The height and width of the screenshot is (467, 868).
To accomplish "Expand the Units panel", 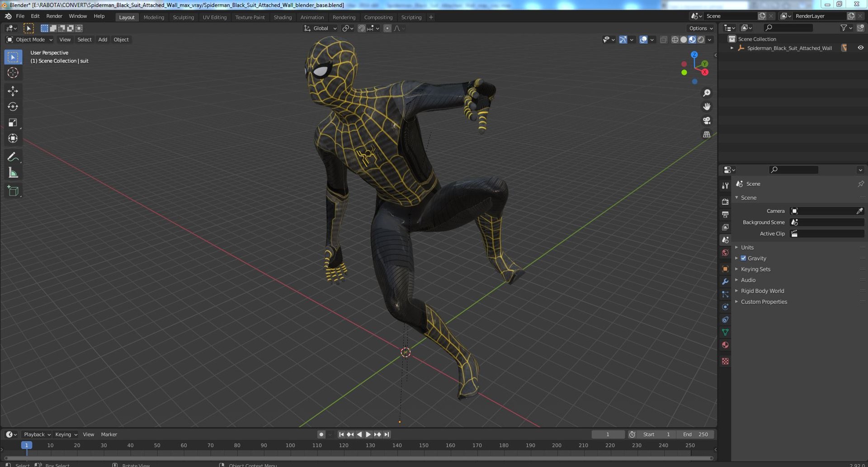I will (747, 247).
